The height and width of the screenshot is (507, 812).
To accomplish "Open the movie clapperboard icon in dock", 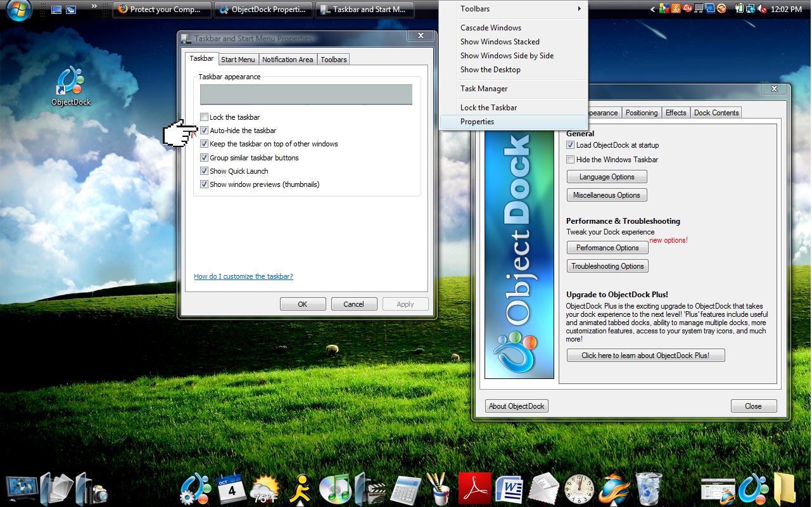I will [370, 489].
